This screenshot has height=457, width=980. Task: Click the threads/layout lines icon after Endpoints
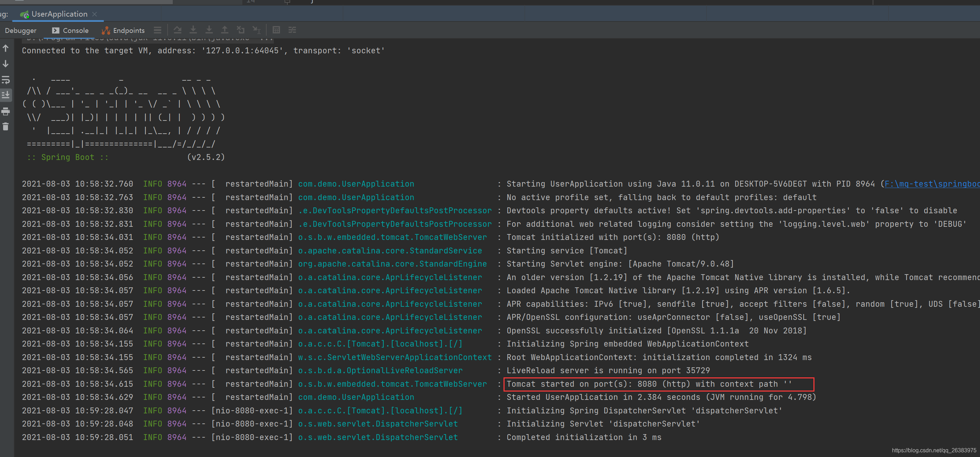point(158,30)
